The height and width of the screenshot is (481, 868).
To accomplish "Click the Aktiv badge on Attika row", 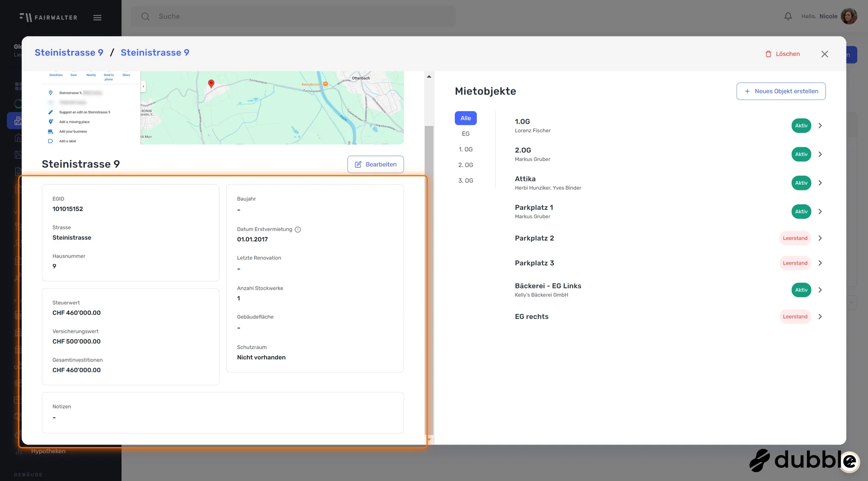I will tap(801, 183).
